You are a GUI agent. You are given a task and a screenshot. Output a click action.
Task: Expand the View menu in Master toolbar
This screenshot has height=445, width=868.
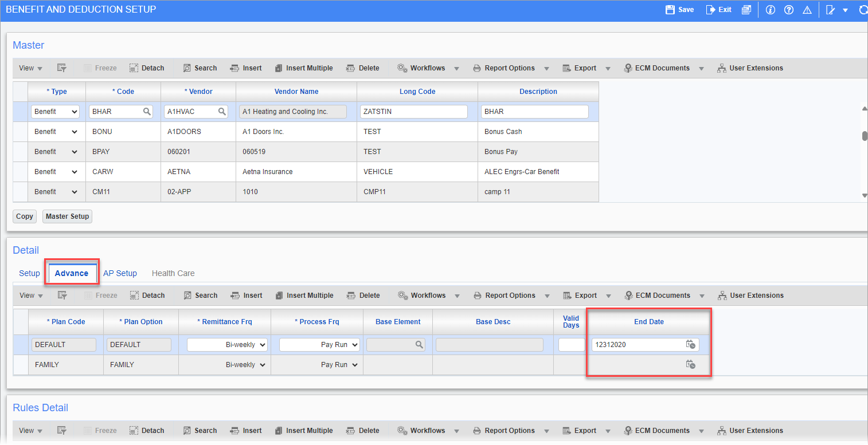31,68
